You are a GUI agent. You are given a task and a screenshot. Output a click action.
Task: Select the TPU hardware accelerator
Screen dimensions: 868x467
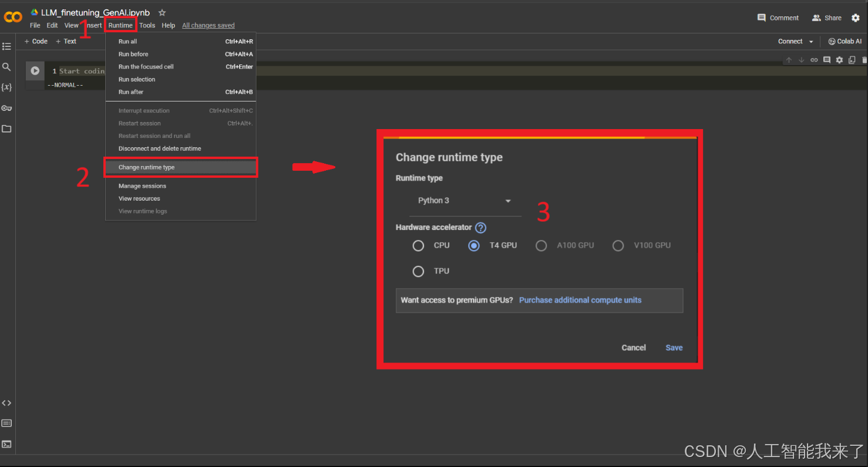pyautogui.click(x=418, y=272)
